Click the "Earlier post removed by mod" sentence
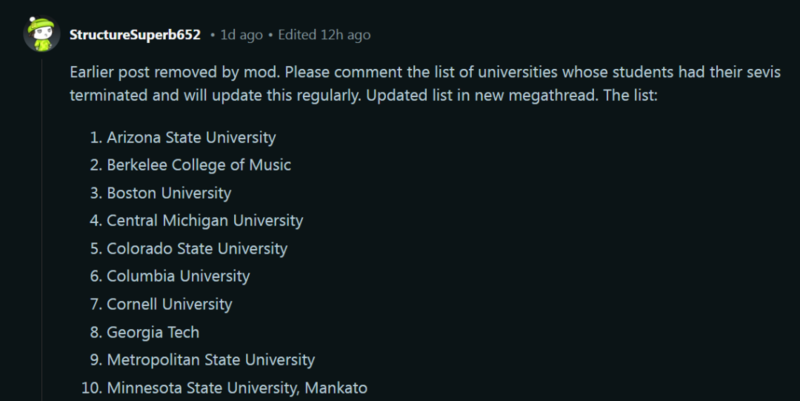 pos(175,72)
